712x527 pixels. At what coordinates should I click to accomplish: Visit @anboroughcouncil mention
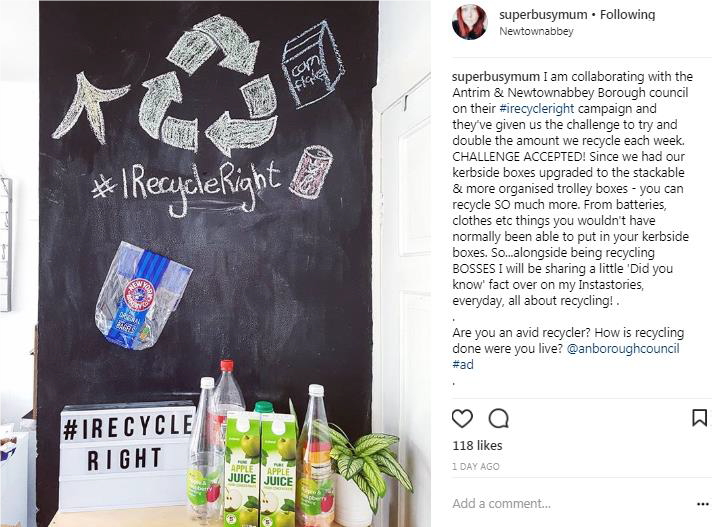623,349
